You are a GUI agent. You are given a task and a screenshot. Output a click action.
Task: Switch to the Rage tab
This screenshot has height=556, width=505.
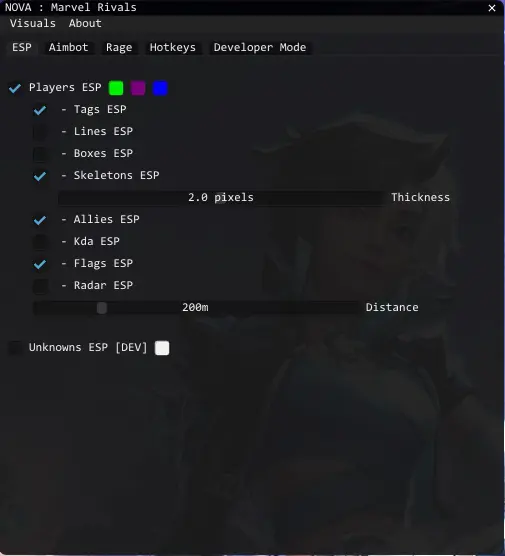click(x=119, y=47)
